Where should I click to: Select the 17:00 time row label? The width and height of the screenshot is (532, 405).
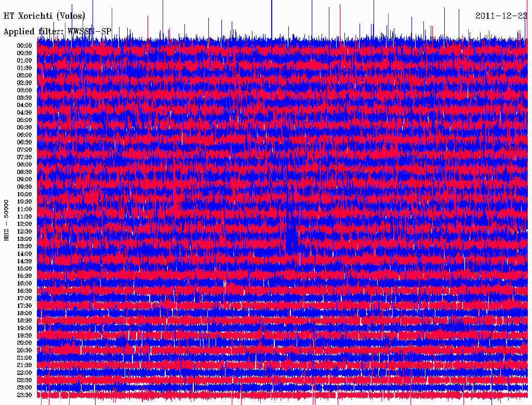24,299
